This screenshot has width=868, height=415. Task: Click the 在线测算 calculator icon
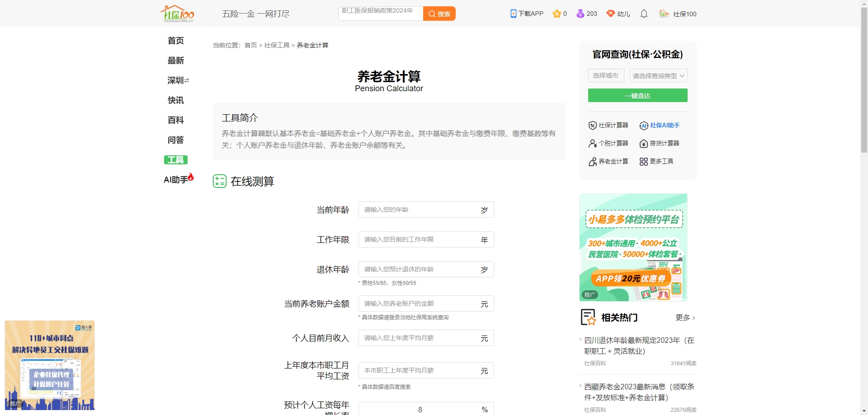coord(220,181)
